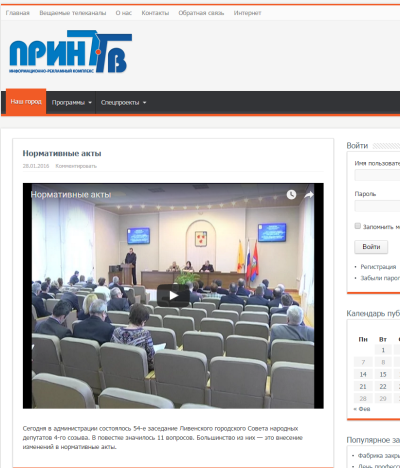Click the share arrow icon on video

click(309, 195)
